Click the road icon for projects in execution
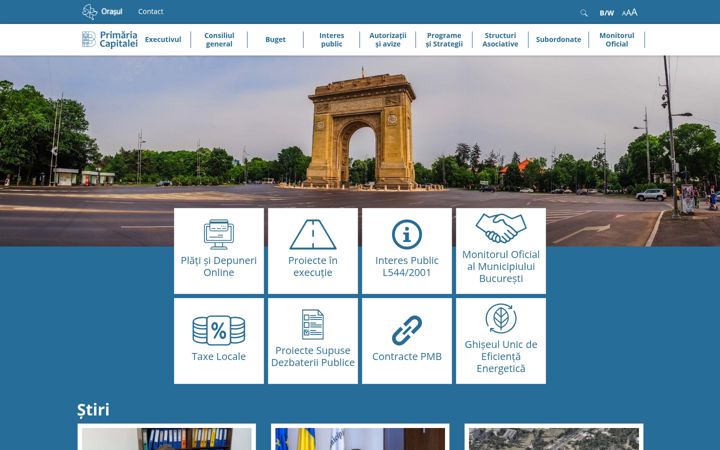The height and width of the screenshot is (450, 720). [x=313, y=234]
